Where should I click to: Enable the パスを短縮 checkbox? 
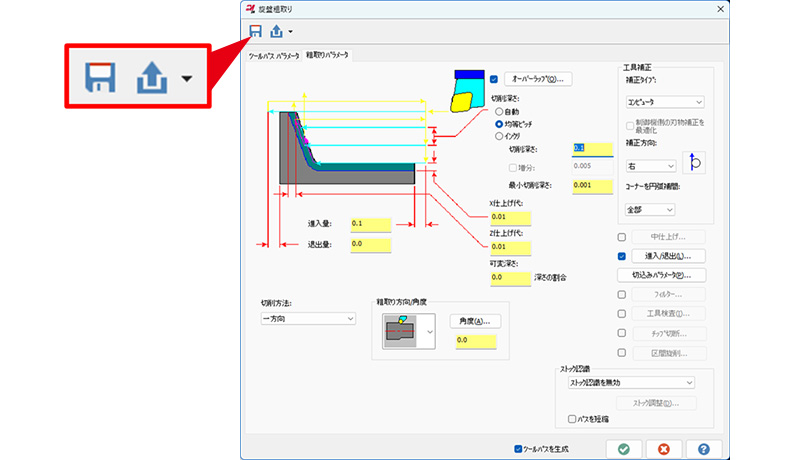pyautogui.click(x=572, y=420)
